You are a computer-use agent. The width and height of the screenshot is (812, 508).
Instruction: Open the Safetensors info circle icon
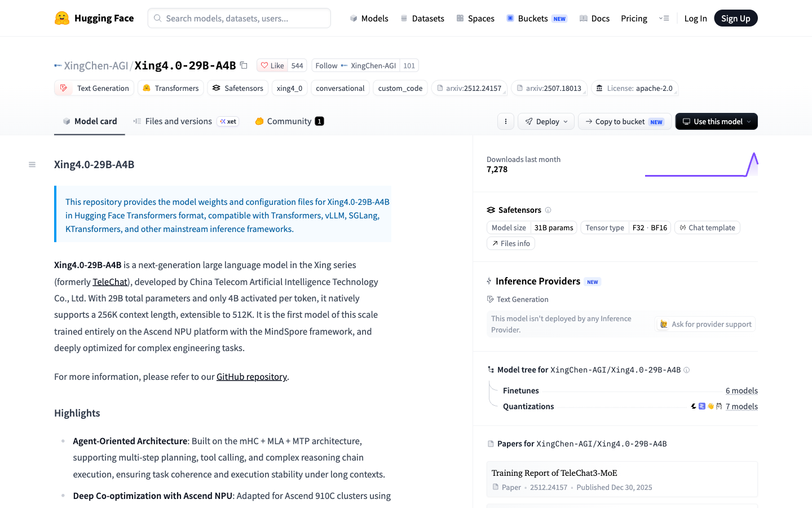click(x=548, y=210)
